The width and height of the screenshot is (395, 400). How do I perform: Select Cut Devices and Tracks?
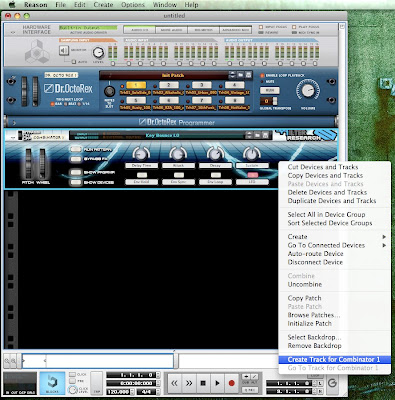(323, 167)
